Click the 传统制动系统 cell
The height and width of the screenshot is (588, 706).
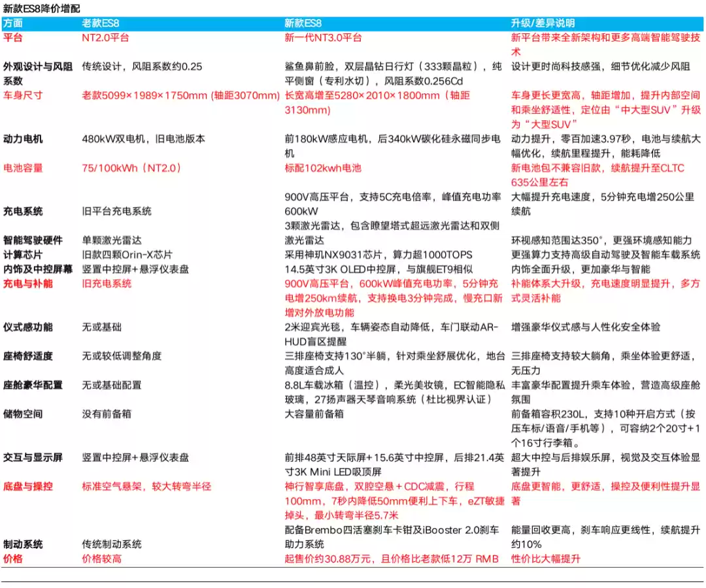pos(111,544)
